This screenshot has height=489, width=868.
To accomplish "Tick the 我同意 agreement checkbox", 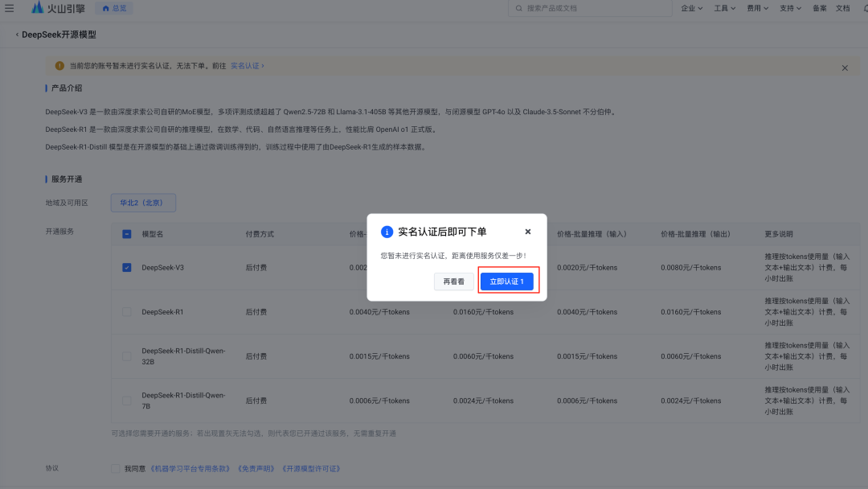I will (115, 469).
